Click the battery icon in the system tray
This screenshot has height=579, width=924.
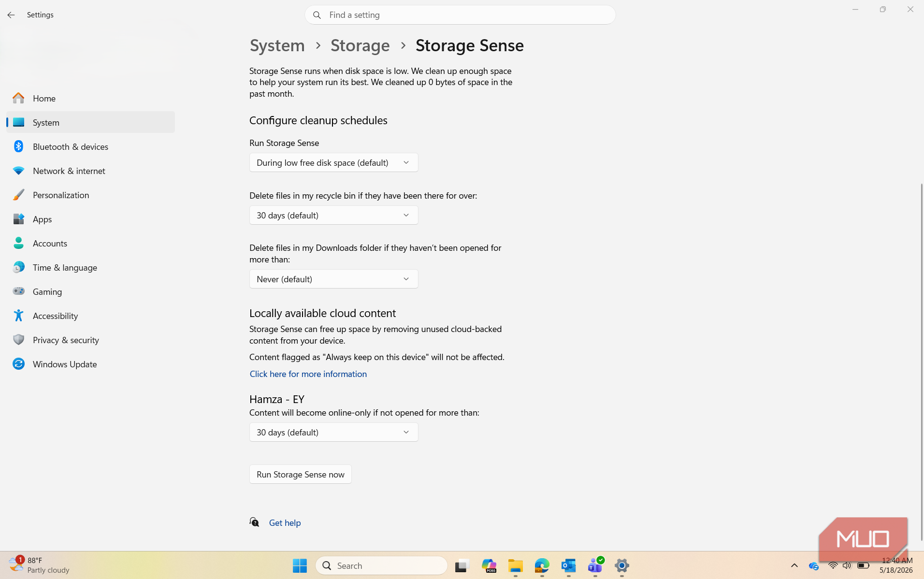[x=863, y=565]
